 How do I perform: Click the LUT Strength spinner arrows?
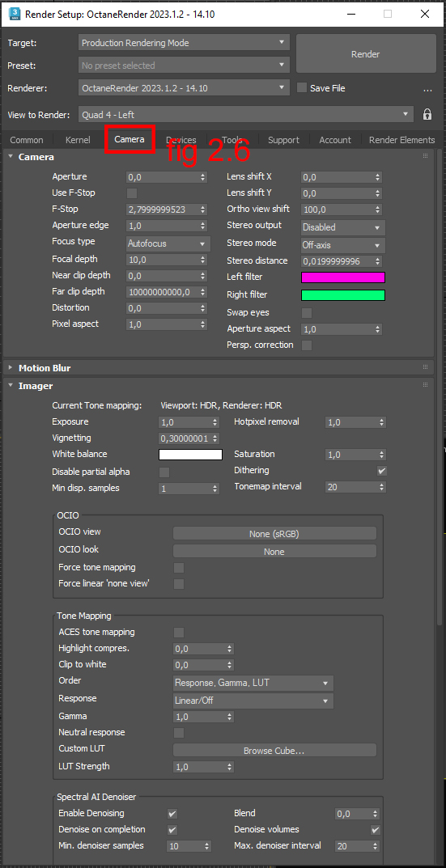229,767
